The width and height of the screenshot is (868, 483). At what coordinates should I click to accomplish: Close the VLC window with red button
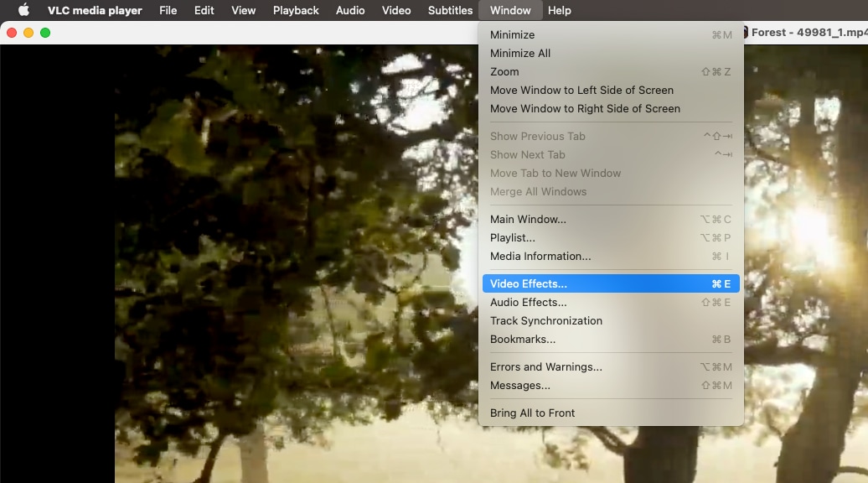[12, 33]
